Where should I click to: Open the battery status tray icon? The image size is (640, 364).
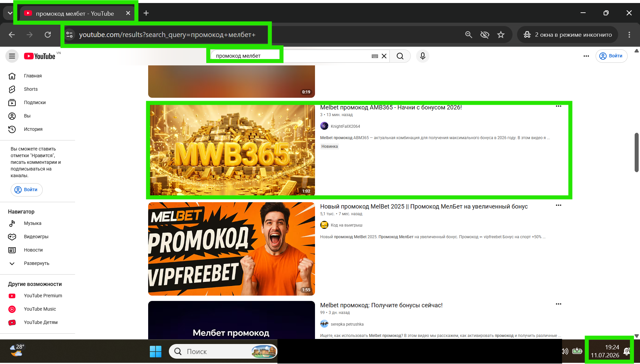pyautogui.click(x=577, y=351)
